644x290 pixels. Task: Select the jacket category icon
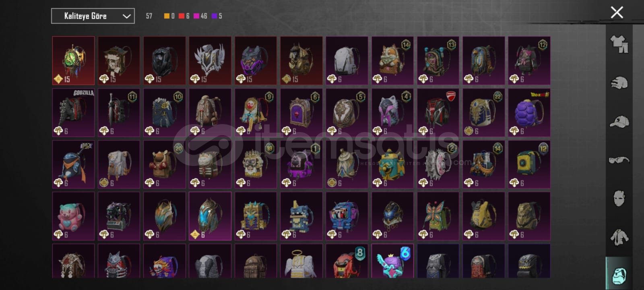(x=619, y=237)
